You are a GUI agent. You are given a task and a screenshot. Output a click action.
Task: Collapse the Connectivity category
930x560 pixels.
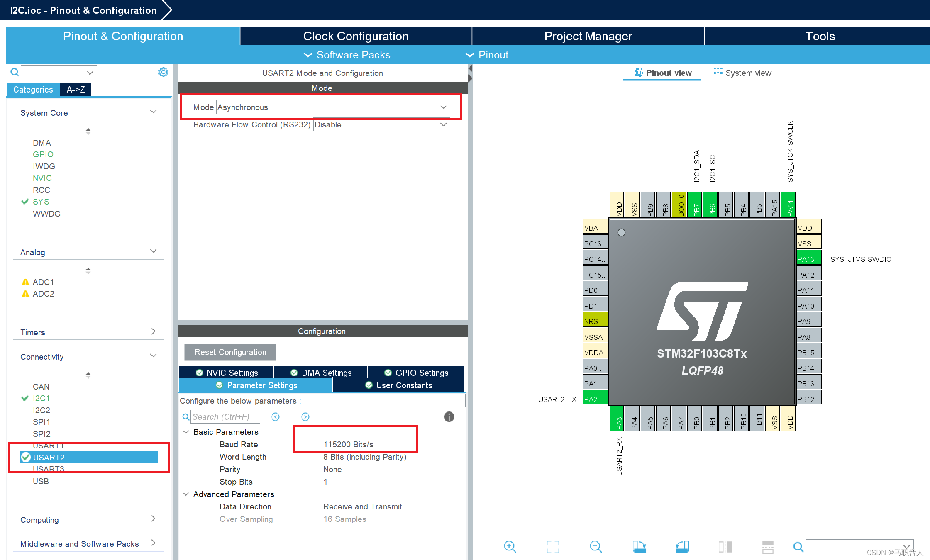click(153, 355)
